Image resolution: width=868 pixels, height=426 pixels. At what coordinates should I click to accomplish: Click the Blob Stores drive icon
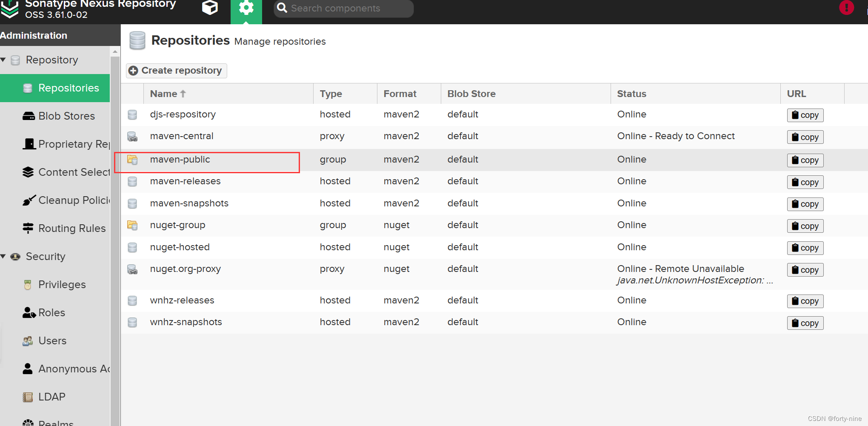tap(29, 116)
